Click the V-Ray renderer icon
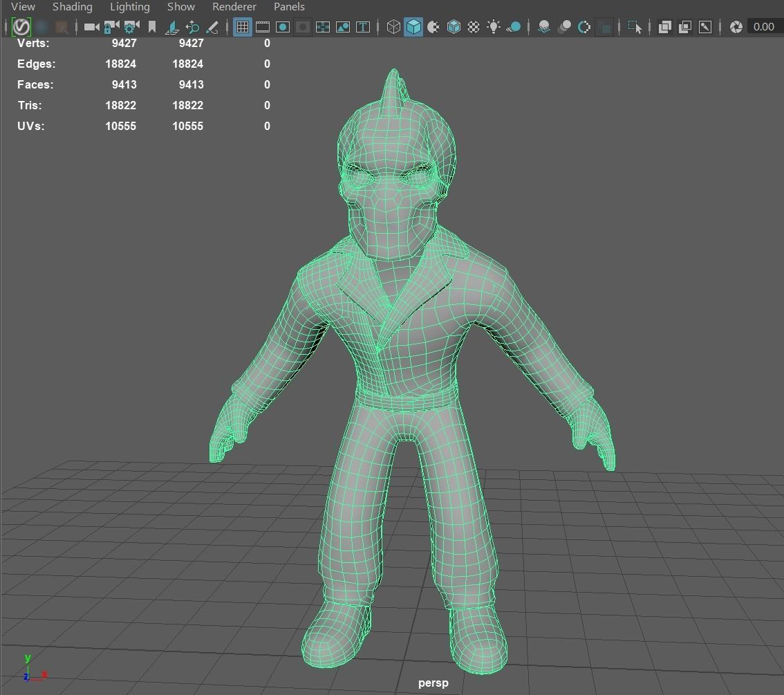 [x=21, y=26]
